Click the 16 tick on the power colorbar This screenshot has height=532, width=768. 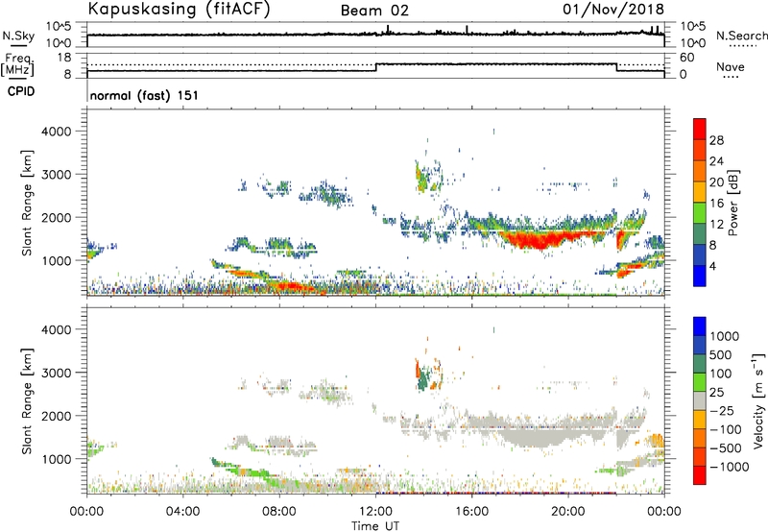pyautogui.click(x=716, y=204)
